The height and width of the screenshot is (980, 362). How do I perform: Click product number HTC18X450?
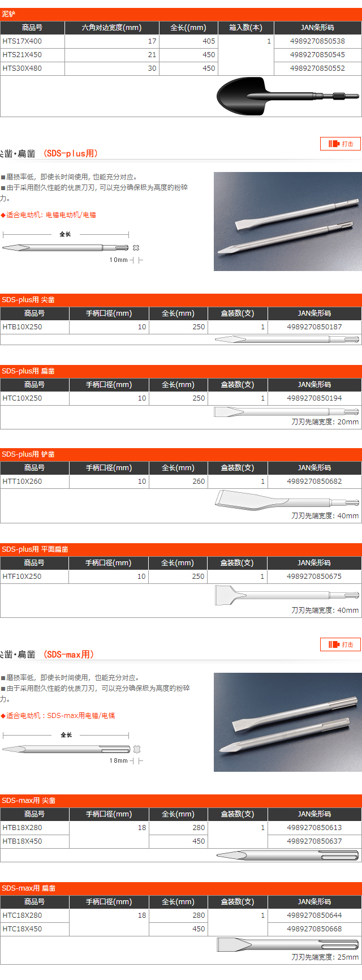22,929
